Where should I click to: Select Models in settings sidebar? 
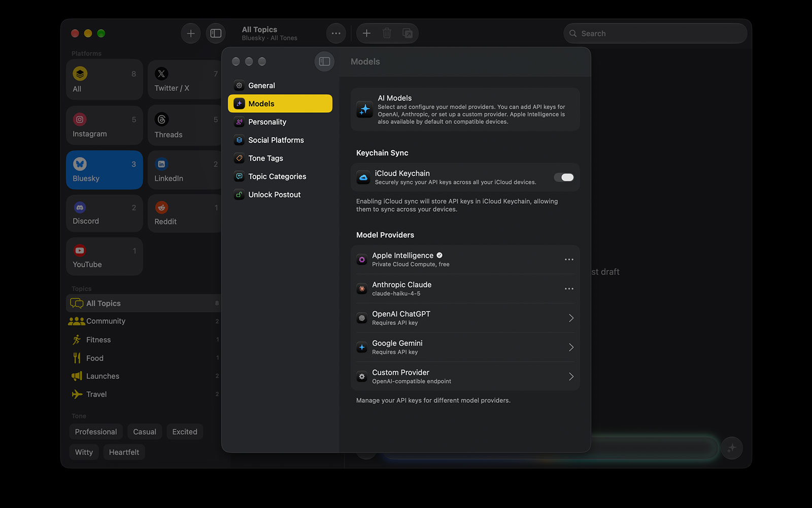pos(280,104)
